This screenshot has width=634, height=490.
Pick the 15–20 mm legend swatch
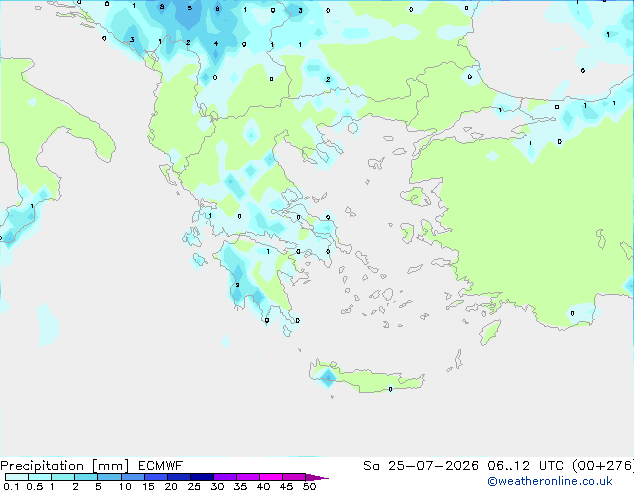click(x=155, y=477)
